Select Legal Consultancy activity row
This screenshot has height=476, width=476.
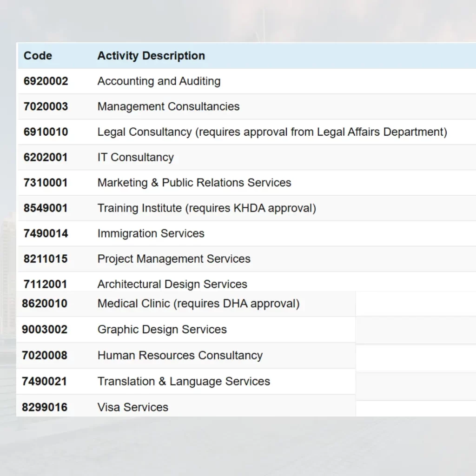(x=272, y=132)
